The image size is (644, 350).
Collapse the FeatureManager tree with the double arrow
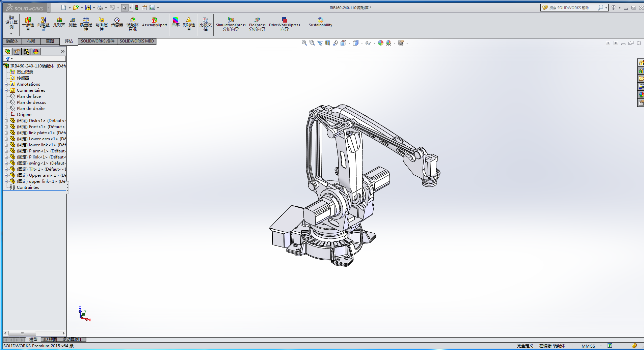point(63,51)
